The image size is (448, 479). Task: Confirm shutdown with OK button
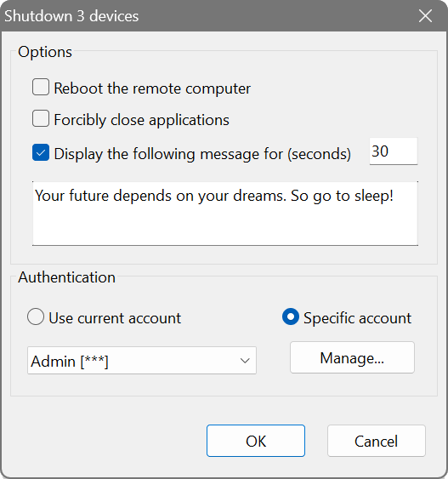(x=256, y=441)
